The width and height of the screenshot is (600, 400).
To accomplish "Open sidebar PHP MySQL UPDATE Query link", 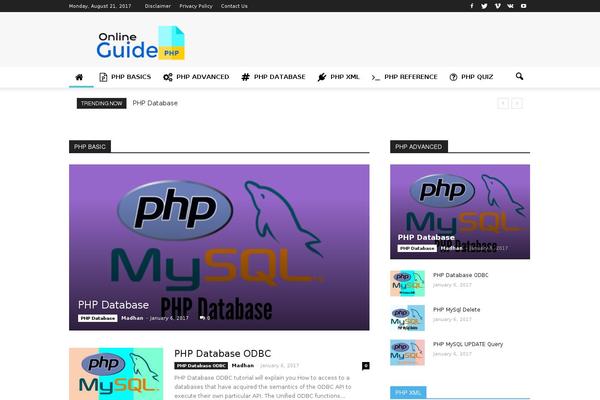I will coord(468,344).
